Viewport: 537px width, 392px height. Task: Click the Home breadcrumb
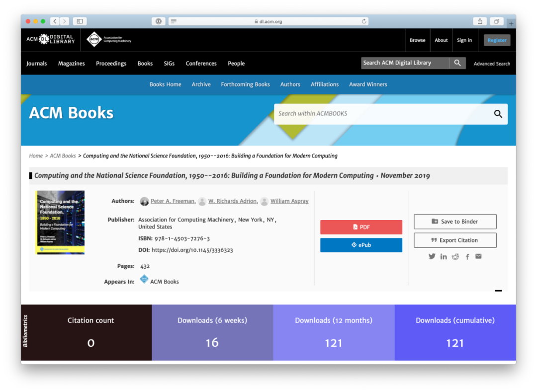tap(36, 156)
